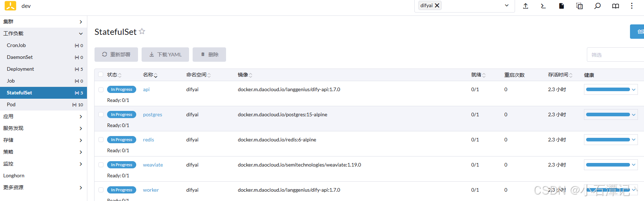The height and width of the screenshot is (201, 644).
Task: Check the redis row checkbox
Action: tap(101, 140)
